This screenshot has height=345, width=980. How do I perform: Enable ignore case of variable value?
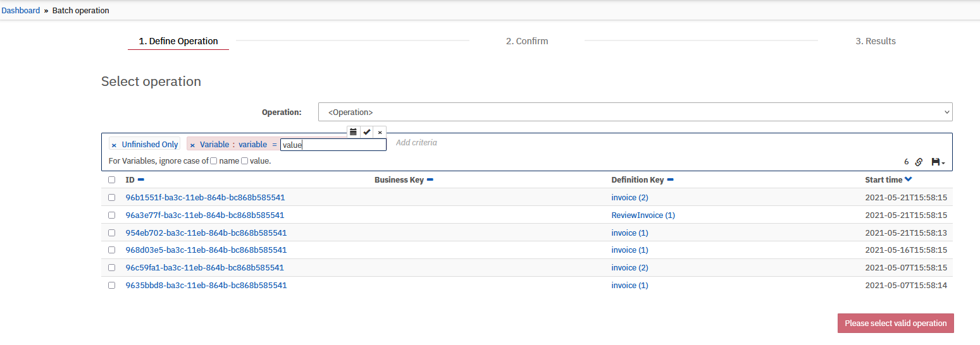(245, 161)
